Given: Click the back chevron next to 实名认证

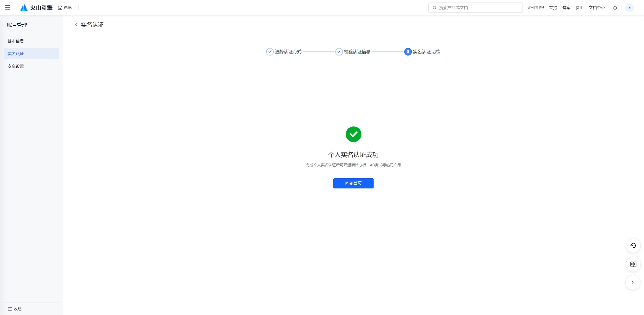Looking at the screenshot, I should click(x=76, y=25).
